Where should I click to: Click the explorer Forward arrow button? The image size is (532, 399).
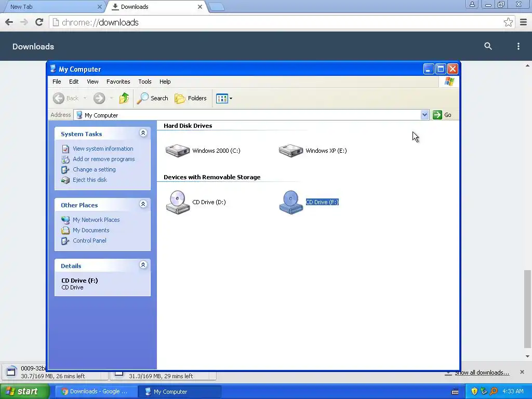tap(99, 98)
